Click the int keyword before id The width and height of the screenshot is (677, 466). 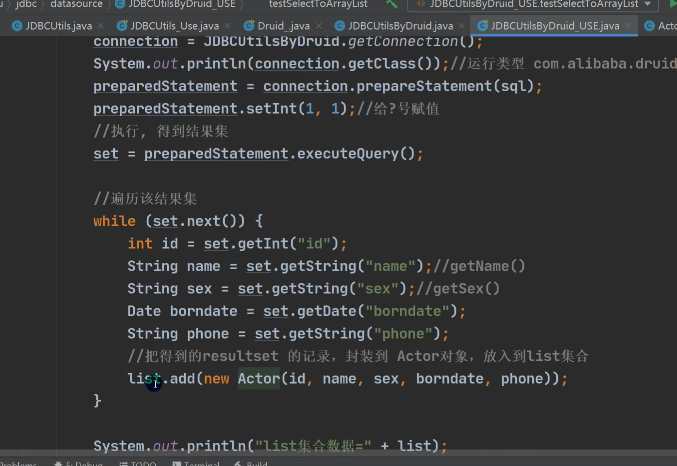(x=140, y=244)
